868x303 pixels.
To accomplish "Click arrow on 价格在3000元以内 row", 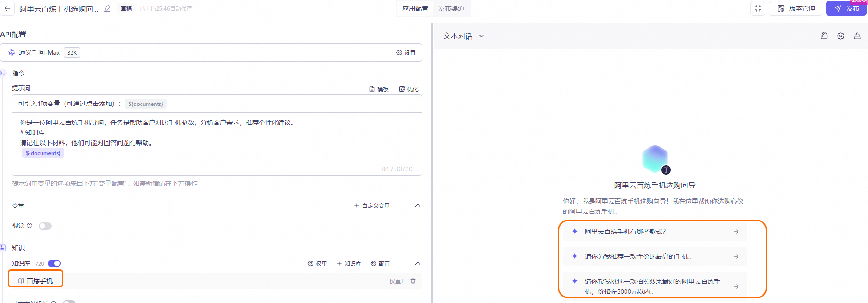I will [x=736, y=286].
